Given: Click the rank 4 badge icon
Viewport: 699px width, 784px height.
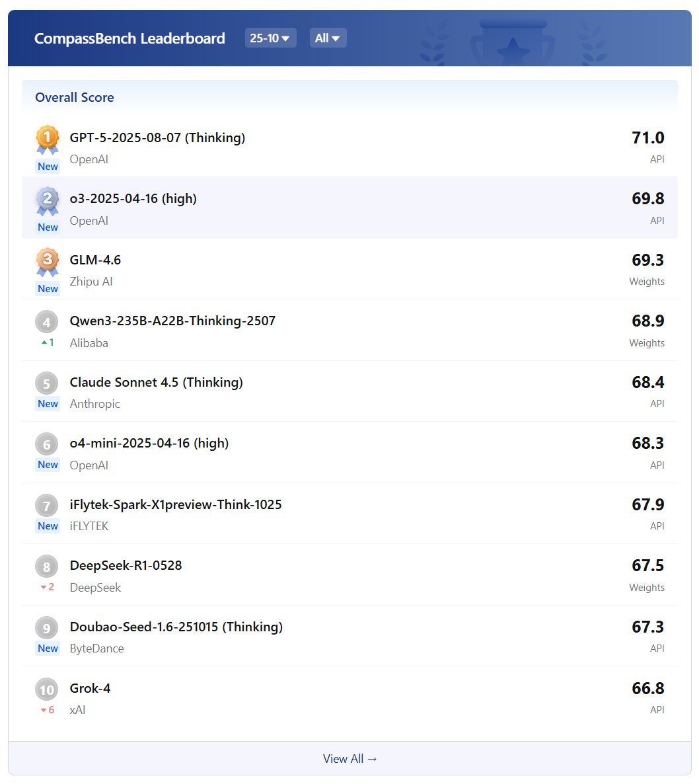Looking at the screenshot, I should (46, 322).
